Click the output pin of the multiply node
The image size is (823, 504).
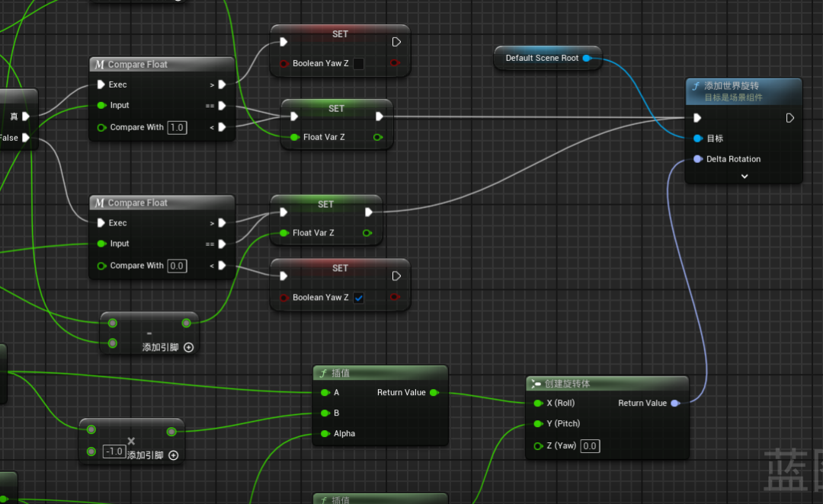pyautogui.click(x=171, y=432)
